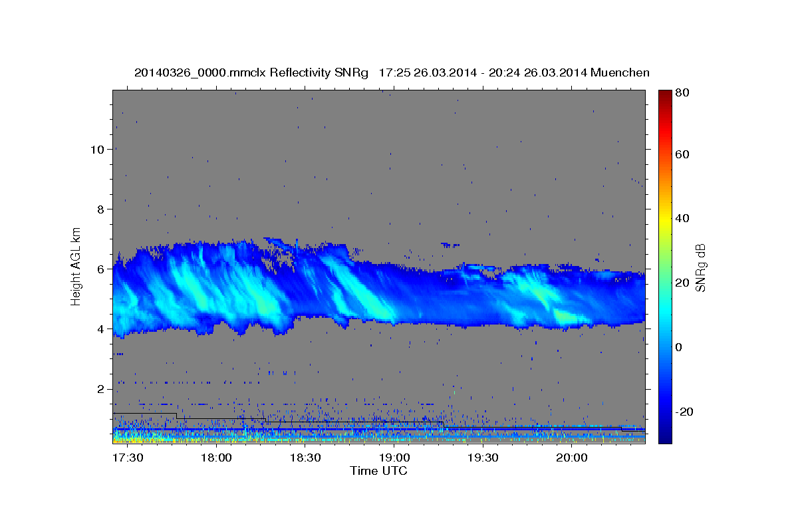Click the SNRg colorbar scale
The height and width of the screenshot is (532, 798).
click(x=665, y=267)
